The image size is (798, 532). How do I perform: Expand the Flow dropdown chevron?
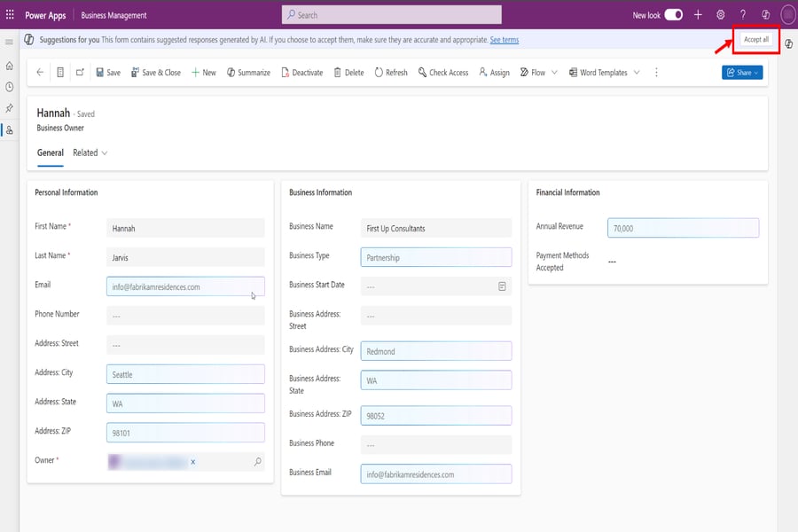tap(554, 73)
